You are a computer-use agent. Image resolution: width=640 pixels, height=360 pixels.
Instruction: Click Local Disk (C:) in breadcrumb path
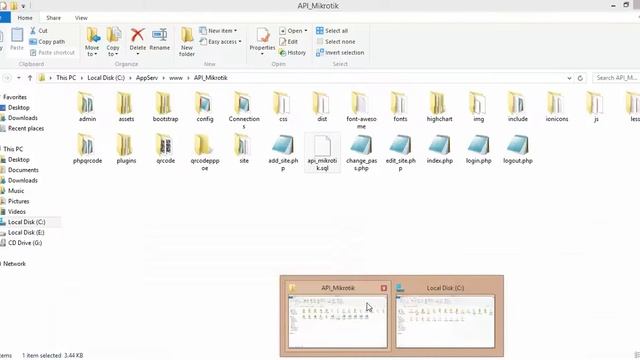tap(106, 78)
